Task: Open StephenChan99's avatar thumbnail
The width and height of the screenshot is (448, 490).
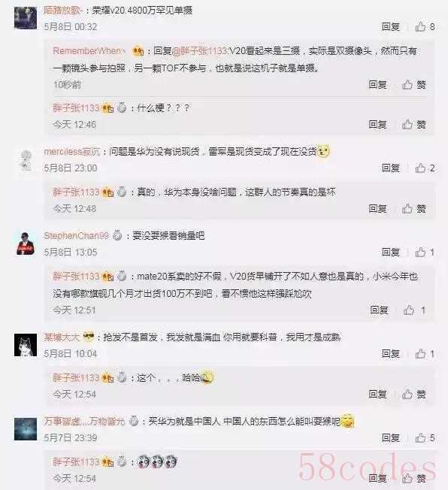Action: coord(26,243)
